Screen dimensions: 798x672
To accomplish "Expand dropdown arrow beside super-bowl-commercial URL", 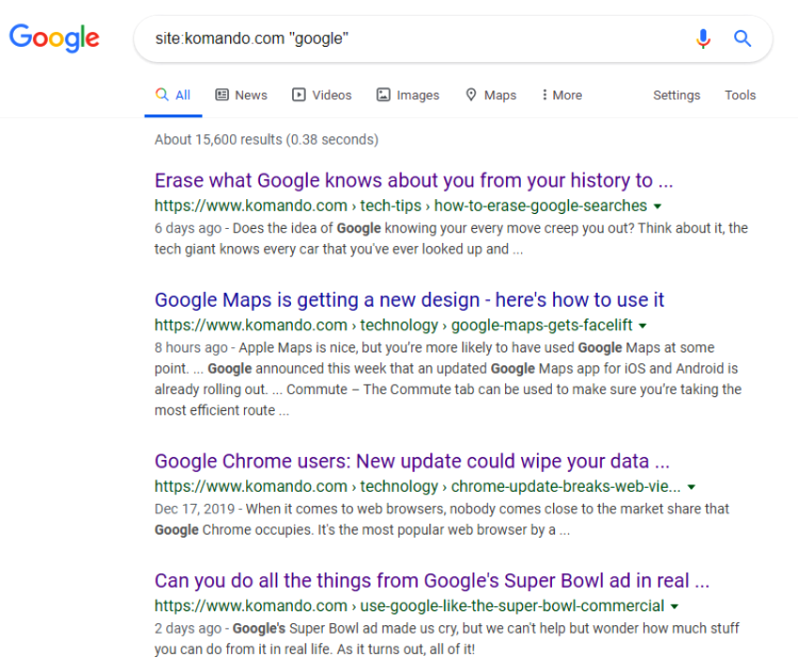I will 675,607.
